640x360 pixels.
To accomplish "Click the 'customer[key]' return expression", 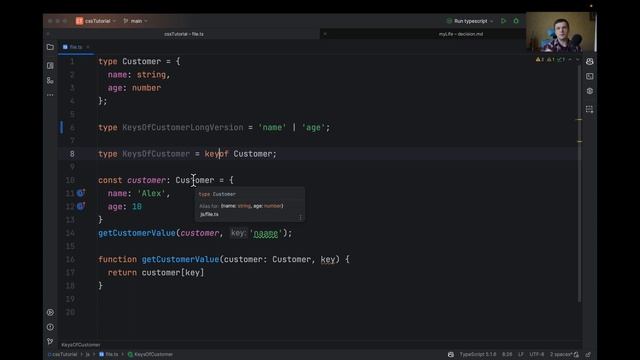I will 173,272.
